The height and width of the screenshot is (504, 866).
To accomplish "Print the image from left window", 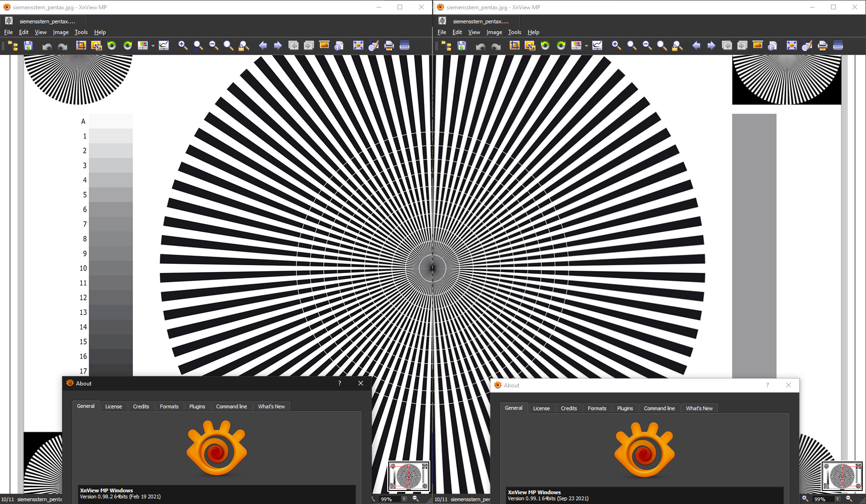I will coord(389,45).
